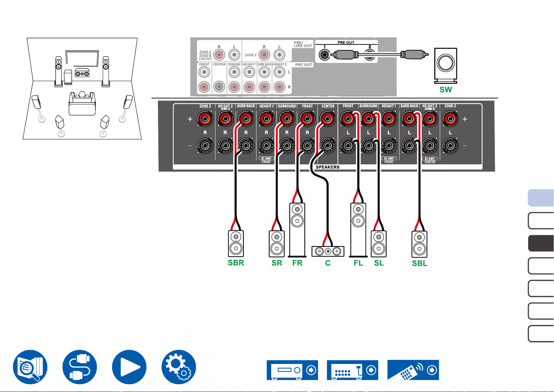Open the Playback play icon

pos(129,367)
